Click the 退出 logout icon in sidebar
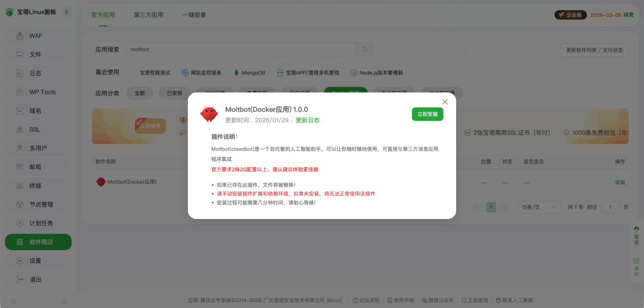The image size is (644, 308). coord(19,279)
